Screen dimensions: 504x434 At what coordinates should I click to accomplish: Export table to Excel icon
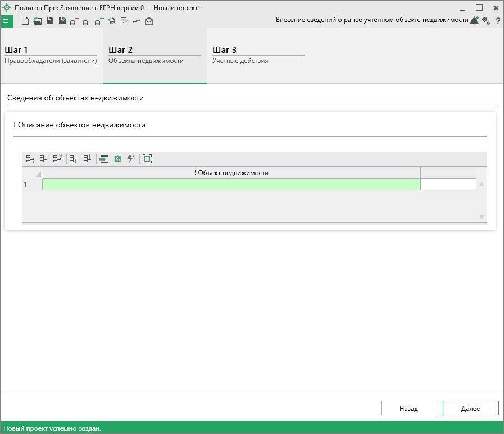pyautogui.click(x=117, y=159)
